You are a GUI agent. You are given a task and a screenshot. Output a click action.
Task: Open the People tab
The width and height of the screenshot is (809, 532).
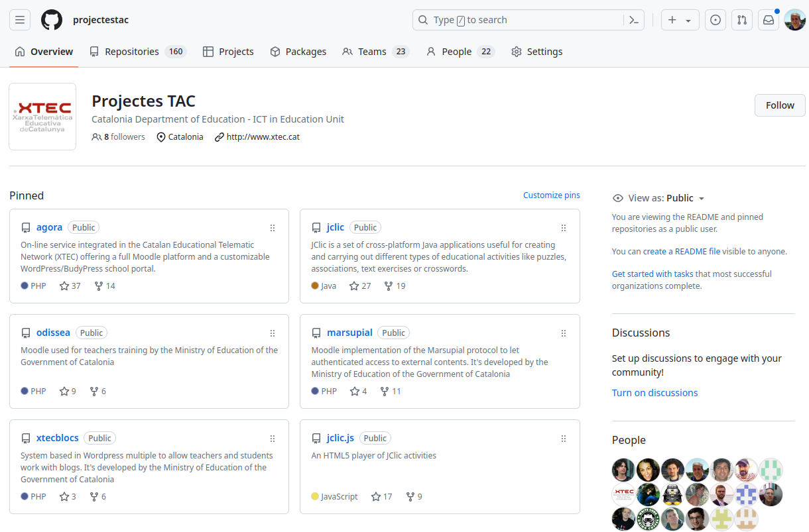pos(461,52)
